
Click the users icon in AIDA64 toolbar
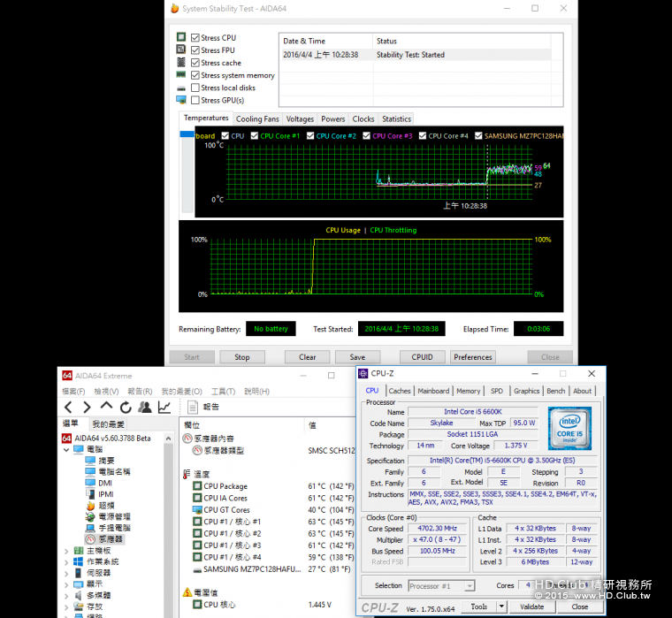click(144, 407)
